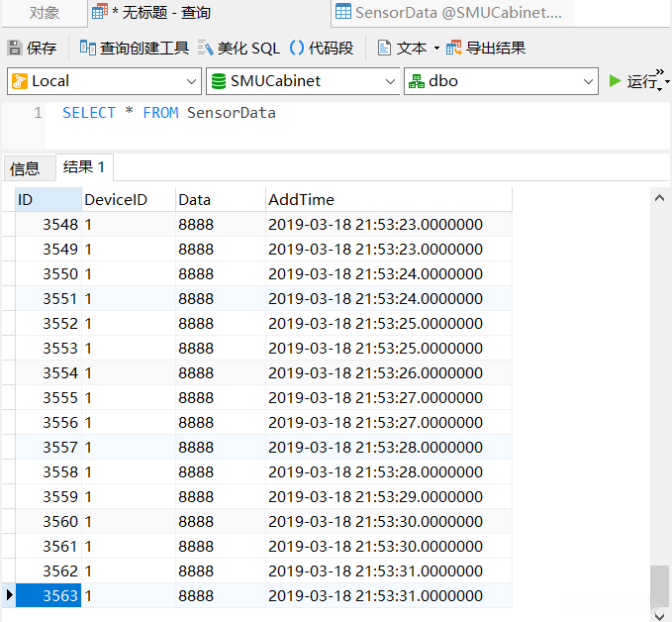Open the Run (运行) options dropdown arrow
Image resolution: width=672 pixels, height=622 pixels.
point(667,81)
